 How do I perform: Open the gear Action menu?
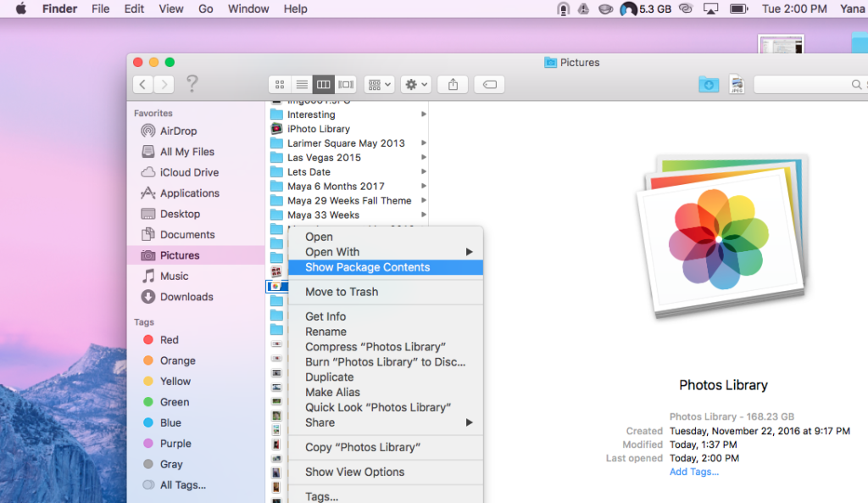[x=415, y=85]
